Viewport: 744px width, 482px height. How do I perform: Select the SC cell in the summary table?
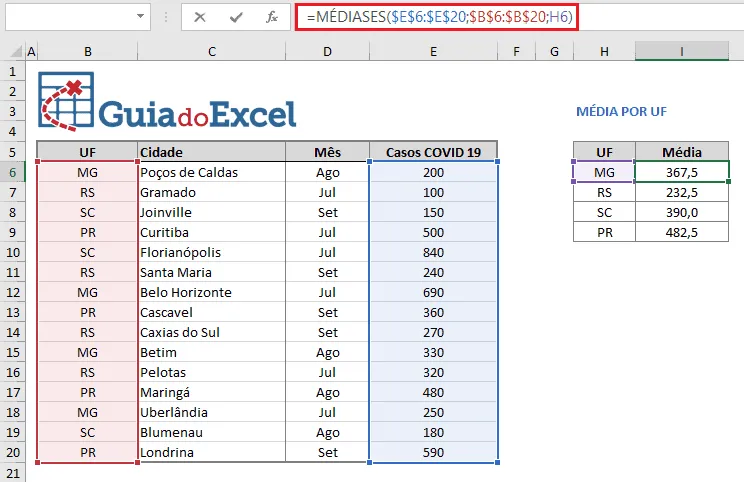604,212
